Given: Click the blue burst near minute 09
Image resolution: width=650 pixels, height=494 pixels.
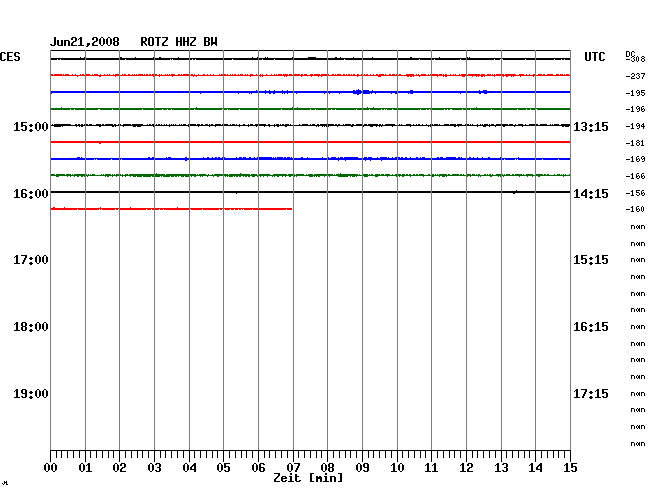Looking at the screenshot, I should pyautogui.click(x=362, y=92).
